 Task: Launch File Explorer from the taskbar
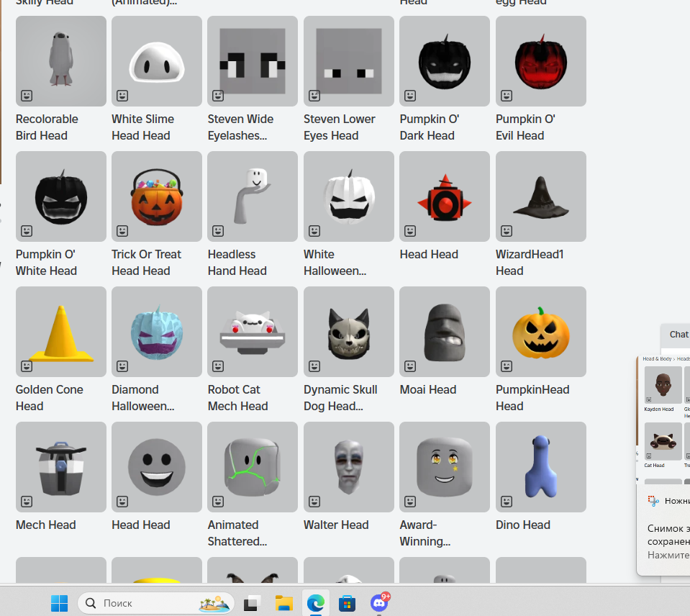pyautogui.click(x=283, y=603)
